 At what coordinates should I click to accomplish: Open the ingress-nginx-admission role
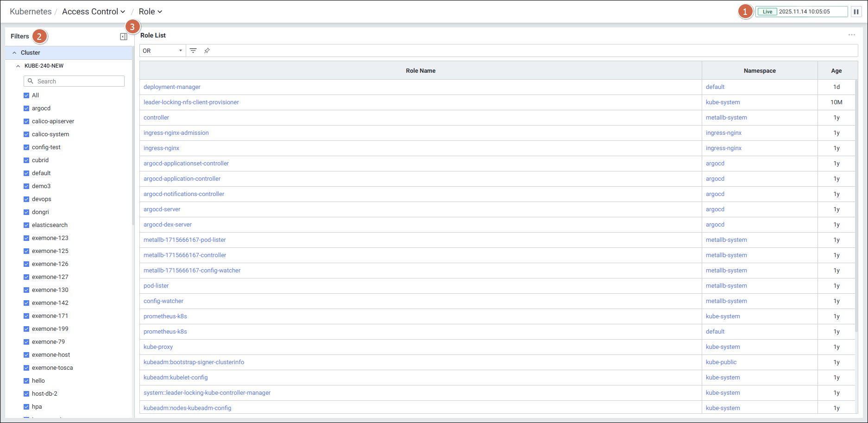coord(176,133)
